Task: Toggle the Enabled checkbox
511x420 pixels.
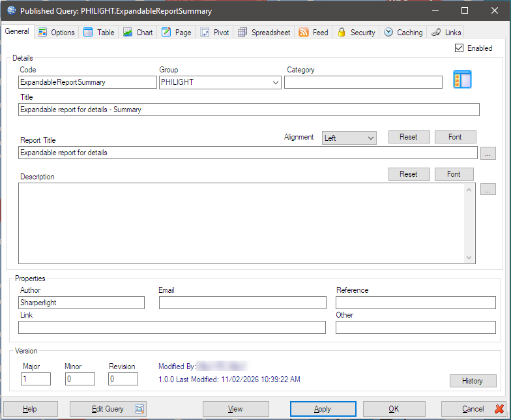Action: click(x=459, y=48)
